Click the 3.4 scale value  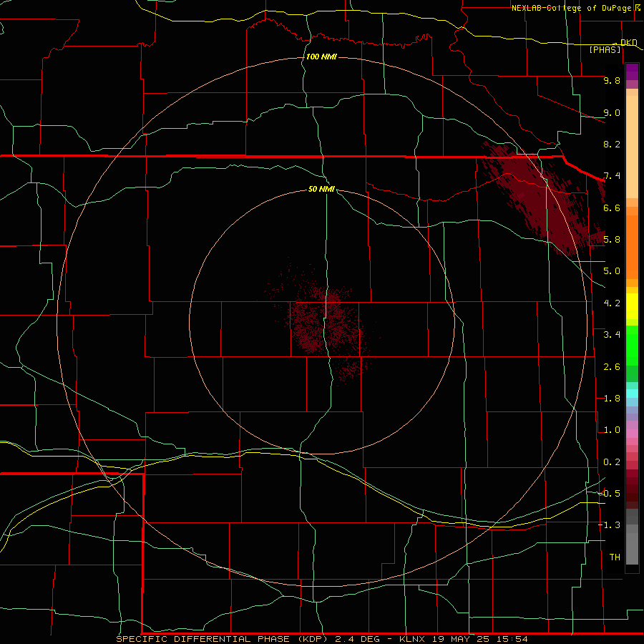[612, 335]
